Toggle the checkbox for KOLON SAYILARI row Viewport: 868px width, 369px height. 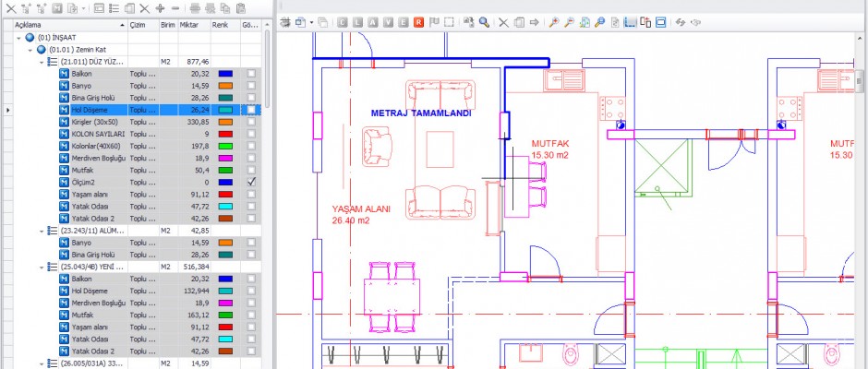click(x=251, y=134)
